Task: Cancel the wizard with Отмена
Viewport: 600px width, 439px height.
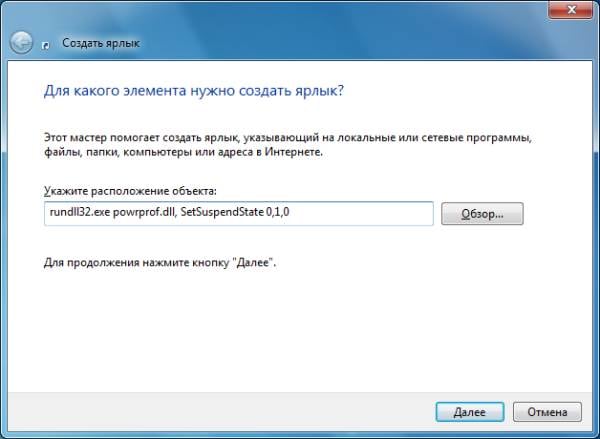Action: (x=547, y=411)
